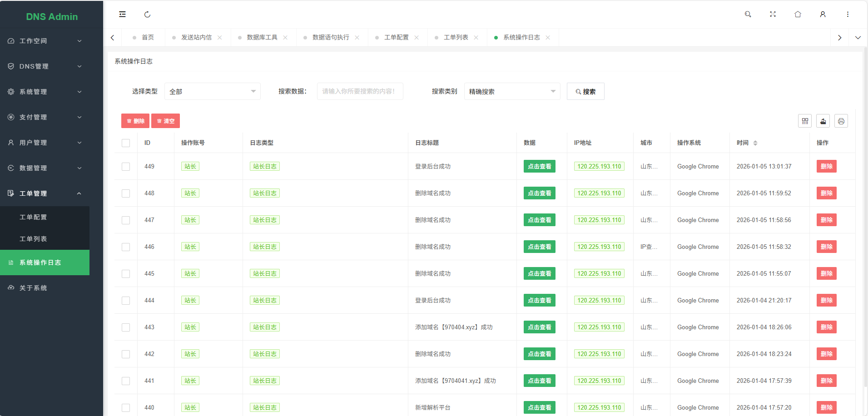868x416 pixels.
Task: Click the red 清空 button
Action: tap(165, 121)
